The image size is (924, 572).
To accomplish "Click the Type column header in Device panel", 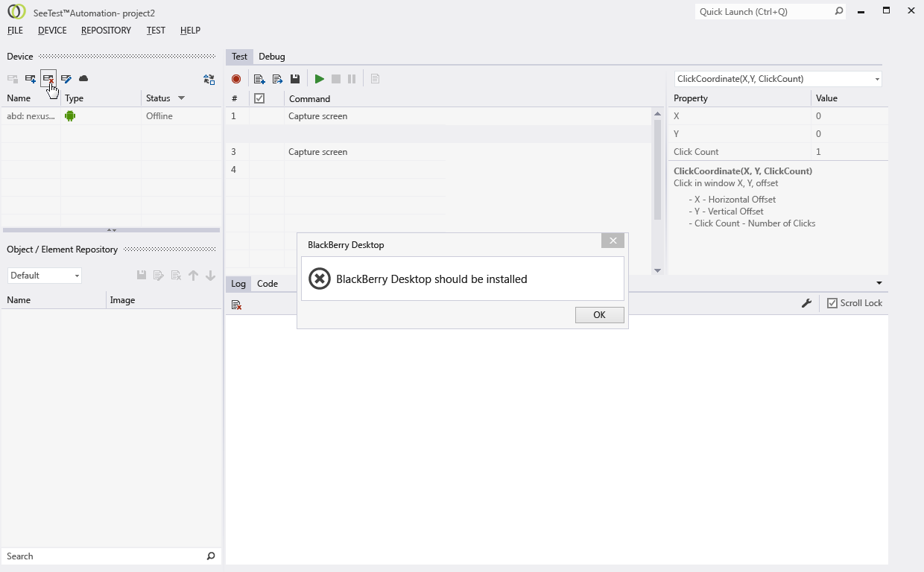I will pos(101,98).
